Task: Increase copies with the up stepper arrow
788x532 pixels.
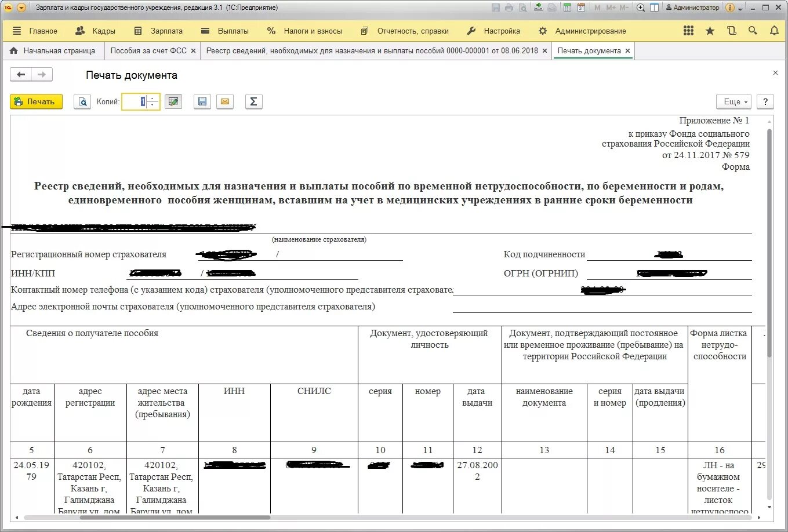Action: [x=153, y=99]
